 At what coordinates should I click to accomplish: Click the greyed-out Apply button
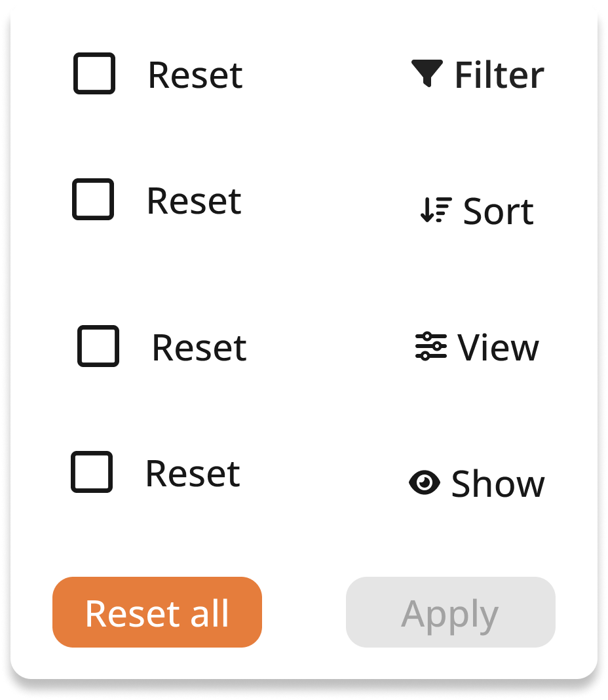450,612
